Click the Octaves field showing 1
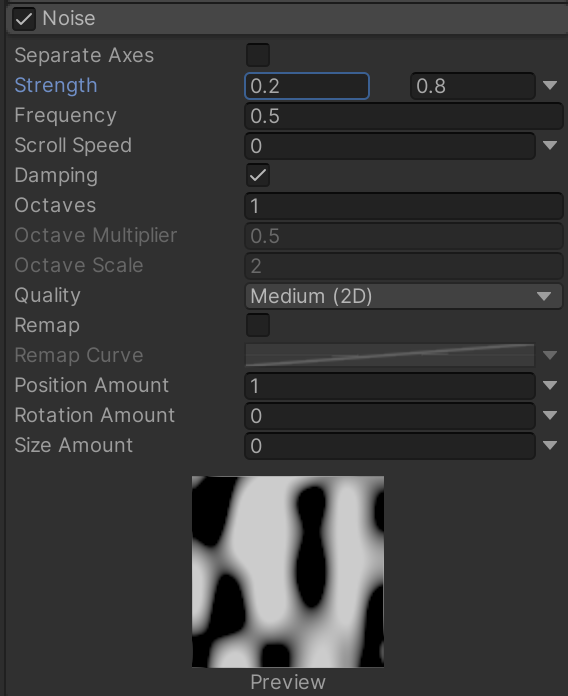The image size is (568, 696). tap(404, 206)
